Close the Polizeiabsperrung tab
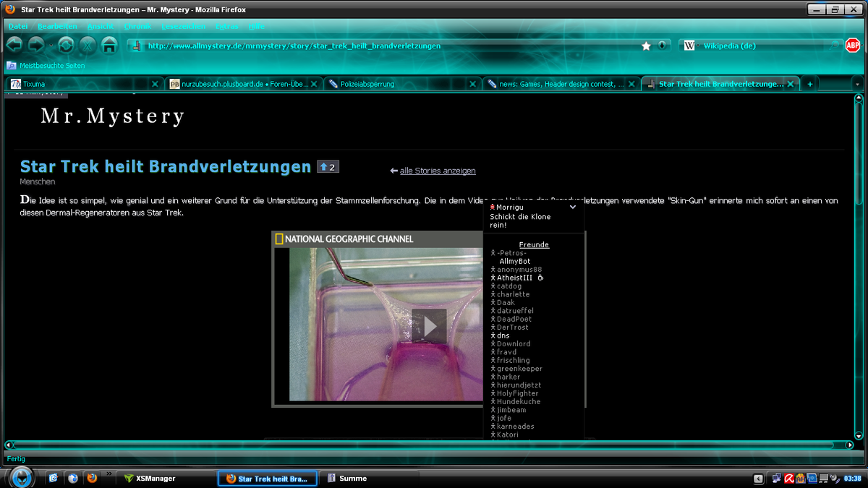 (475, 84)
